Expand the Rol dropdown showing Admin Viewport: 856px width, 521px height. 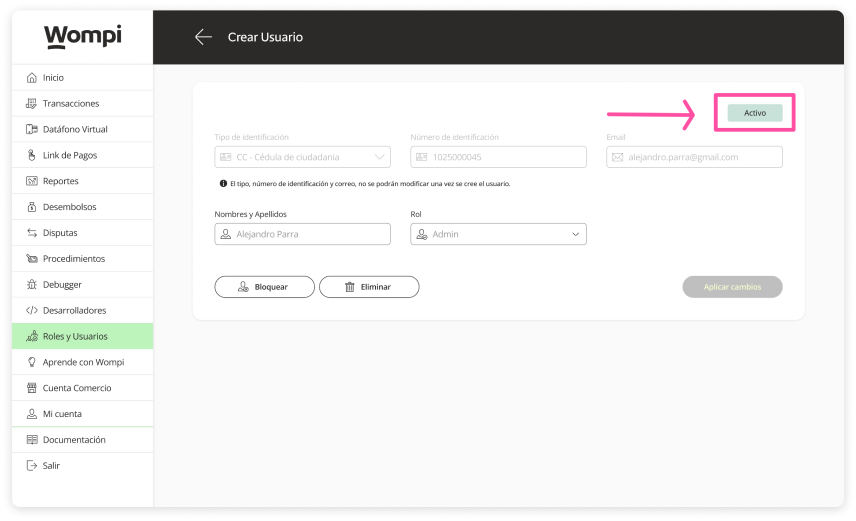pos(498,234)
